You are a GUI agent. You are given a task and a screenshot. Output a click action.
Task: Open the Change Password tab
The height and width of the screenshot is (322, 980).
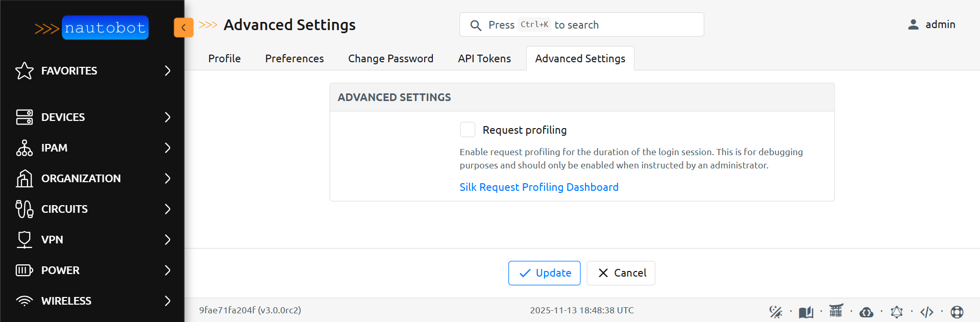tap(390, 59)
